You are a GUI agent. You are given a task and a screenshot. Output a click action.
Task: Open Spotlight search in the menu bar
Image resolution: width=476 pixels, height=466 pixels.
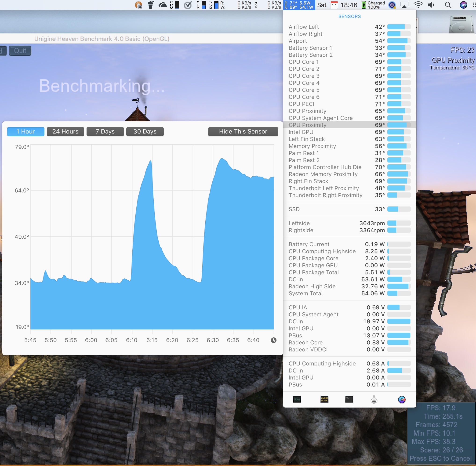click(x=448, y=5)
